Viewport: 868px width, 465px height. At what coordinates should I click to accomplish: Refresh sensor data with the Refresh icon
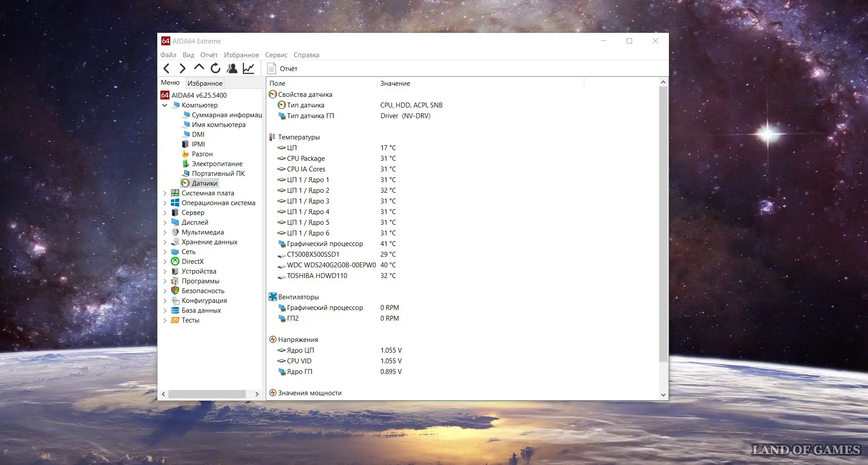216,68
